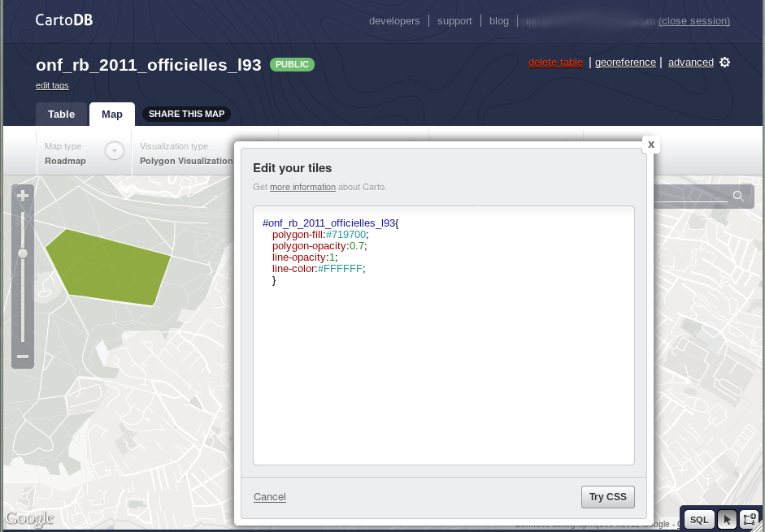Expand the Map type dropdown arrow
The width and height of the screenshot is (765, 532).
coord(115,151)
